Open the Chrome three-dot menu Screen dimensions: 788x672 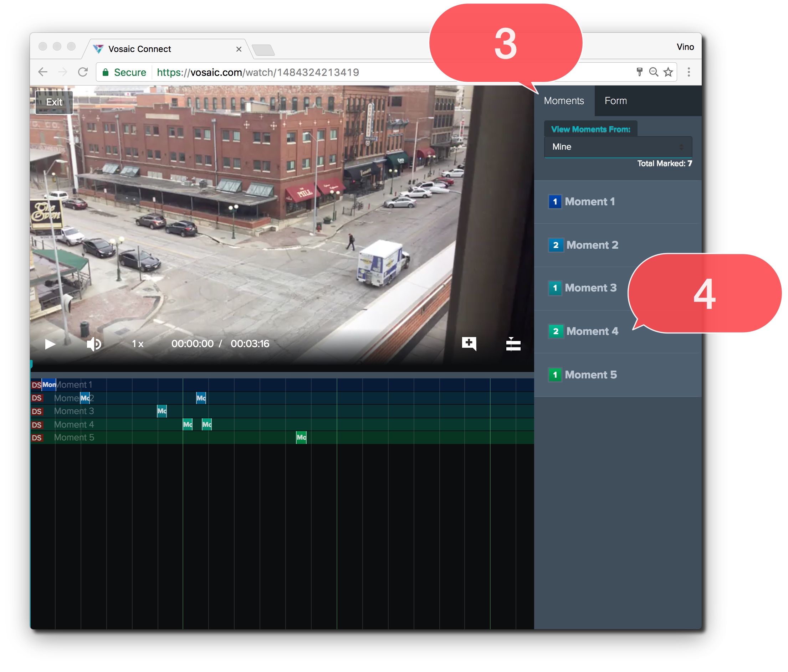pyautogui.click(x=689, y=72)
